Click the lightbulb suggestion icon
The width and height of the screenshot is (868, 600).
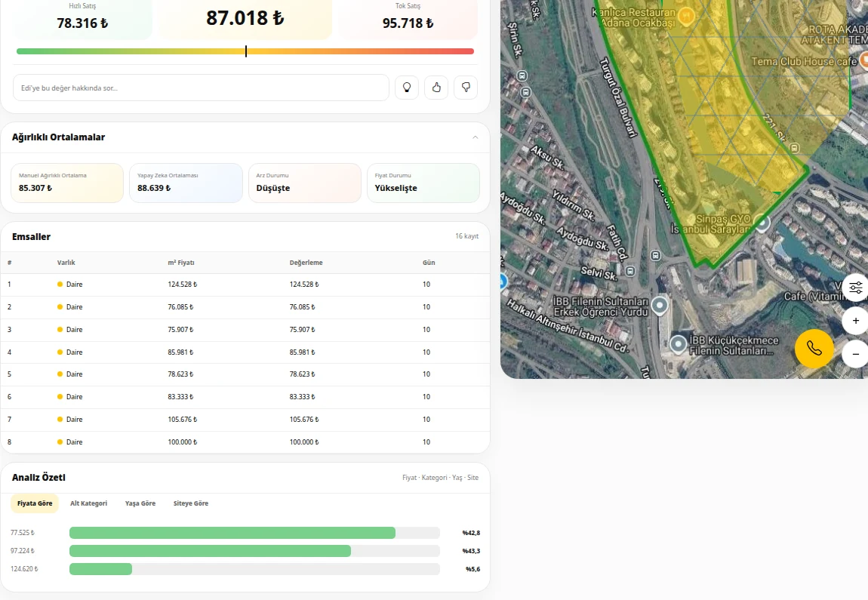(x=407, y=88)
